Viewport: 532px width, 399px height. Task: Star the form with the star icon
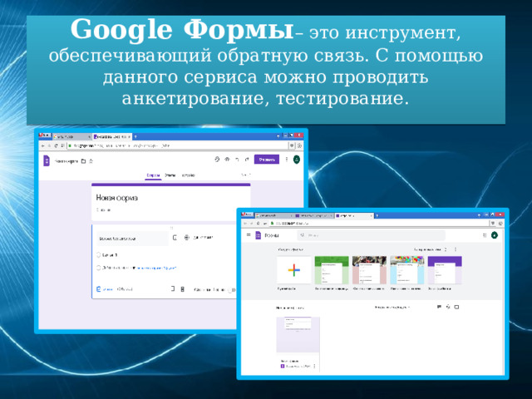coord(91,161)
